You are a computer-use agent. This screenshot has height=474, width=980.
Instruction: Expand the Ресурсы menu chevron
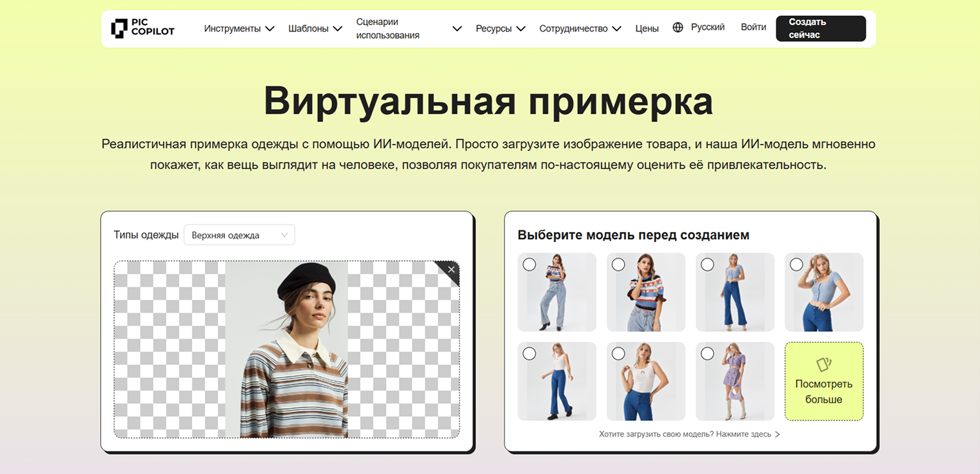pyautogui.click(x=521, y=28)
